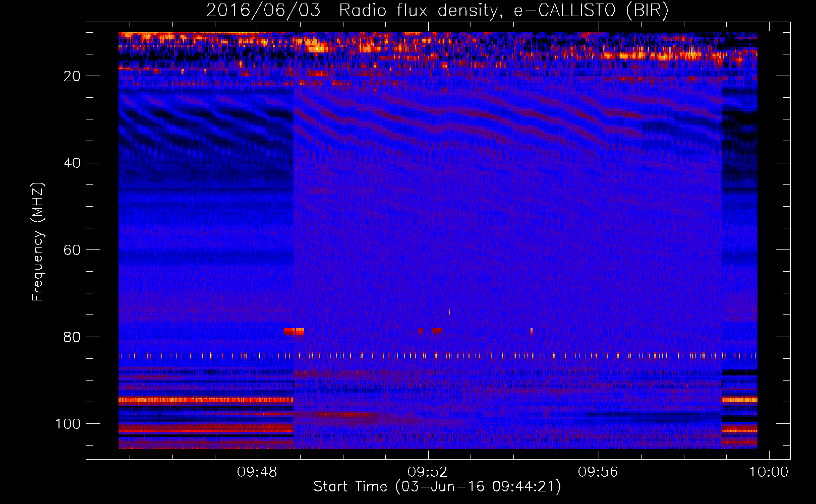Click the 20 MHz frequency tick label
This screenshot has height=504, width=816.
point(73,76)
